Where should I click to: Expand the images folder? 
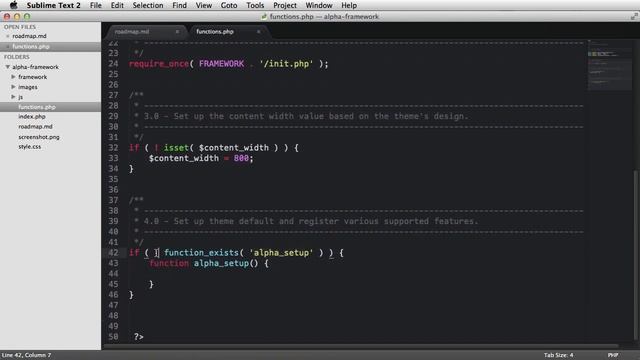[x=13, y=87]
